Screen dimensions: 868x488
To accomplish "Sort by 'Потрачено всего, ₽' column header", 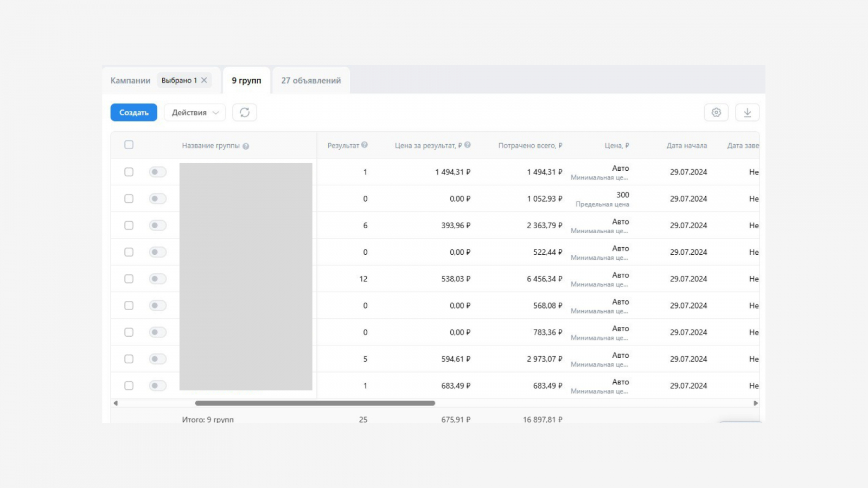I will pyautogui.click(x=530, y=145).
